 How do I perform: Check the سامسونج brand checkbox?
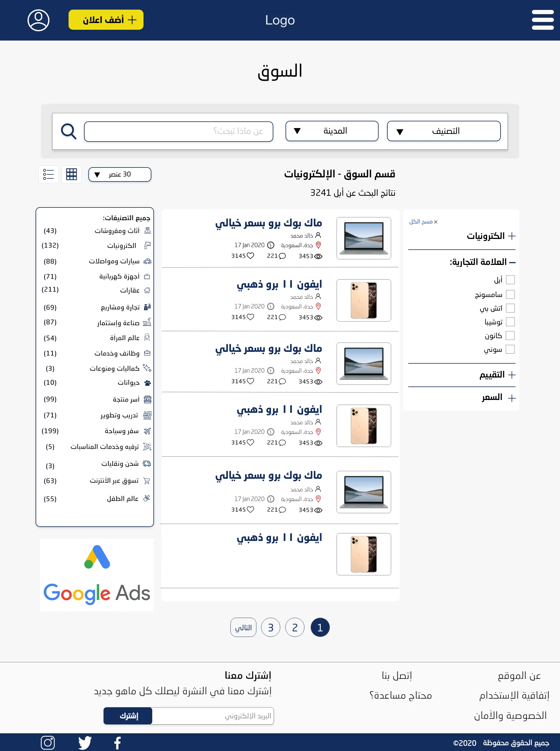click(510, 294)
